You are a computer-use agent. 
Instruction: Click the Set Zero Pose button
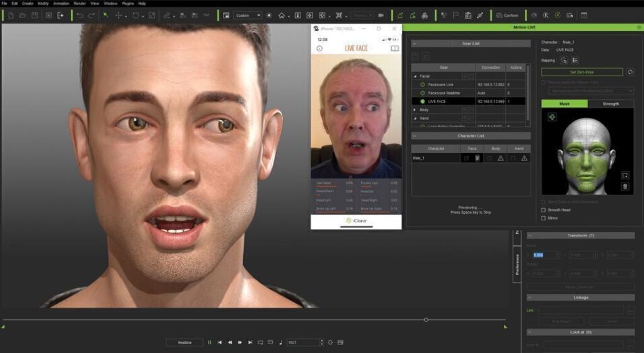click(x=582, y=72)
